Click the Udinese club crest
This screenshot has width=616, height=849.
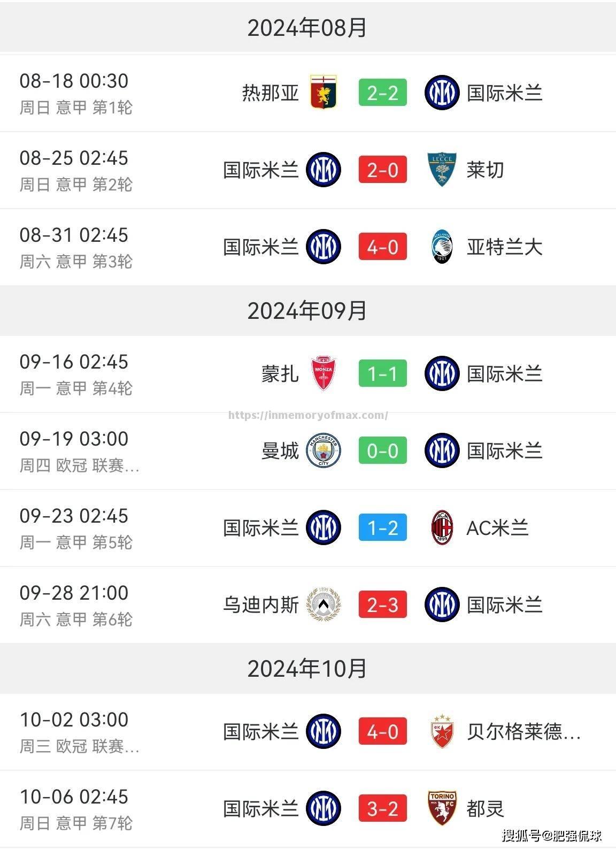click(x=324, y=605)
